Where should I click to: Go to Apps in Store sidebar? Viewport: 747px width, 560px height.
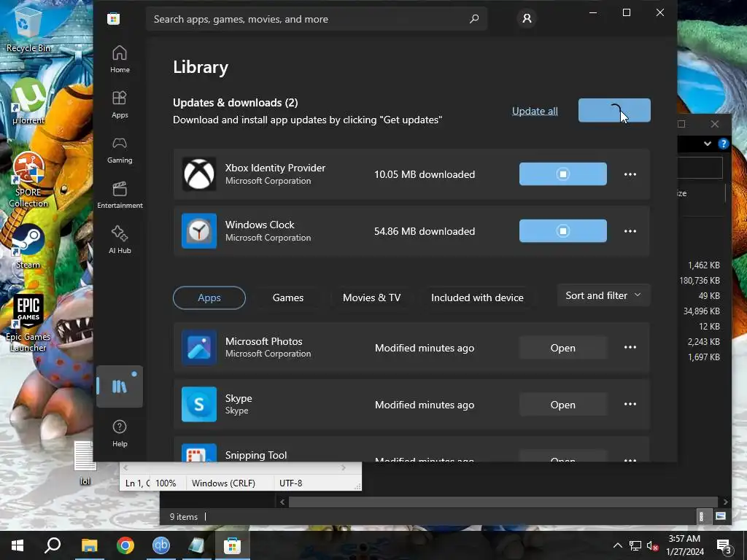pos(120,104)
